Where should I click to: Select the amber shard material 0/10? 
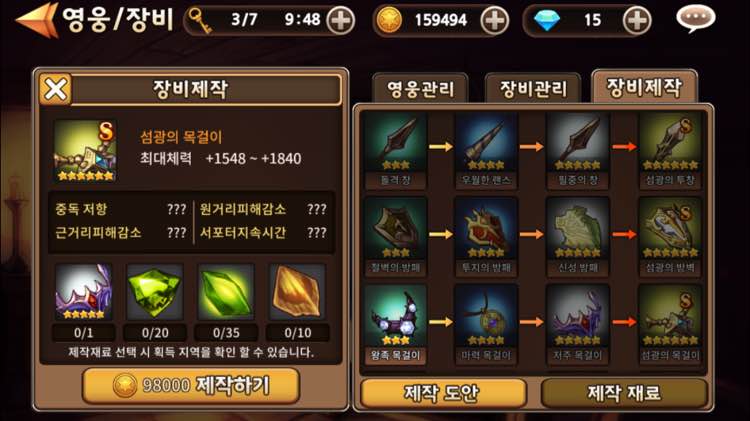(x=298, y=301)
